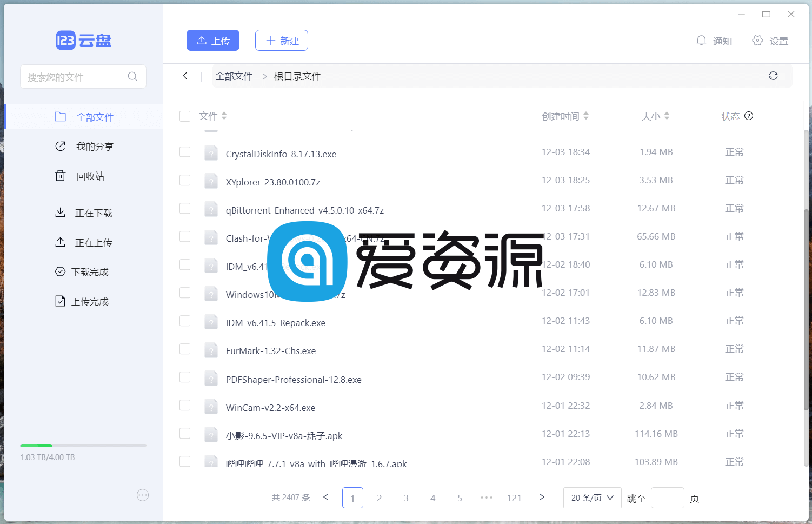The width and height of the screenshot is (812, 524).
Task: Create something with the 新建 button
Action: (281, 40)
